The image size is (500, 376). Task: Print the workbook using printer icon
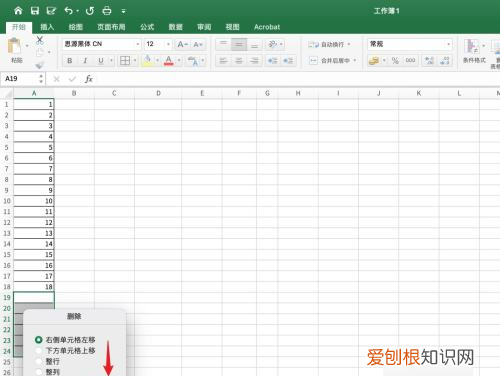coord(107,11)
